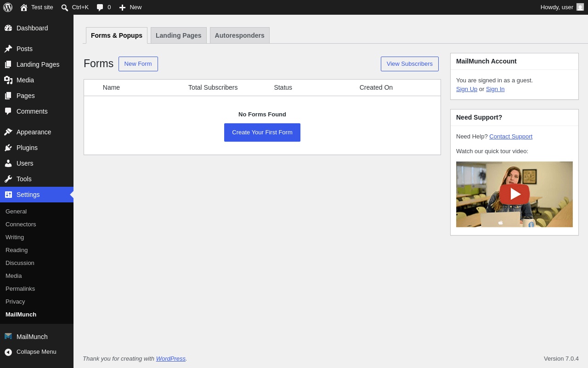Click the WordPress footer link
Viewport: 588px width, 368px height.
click(171, 358)
